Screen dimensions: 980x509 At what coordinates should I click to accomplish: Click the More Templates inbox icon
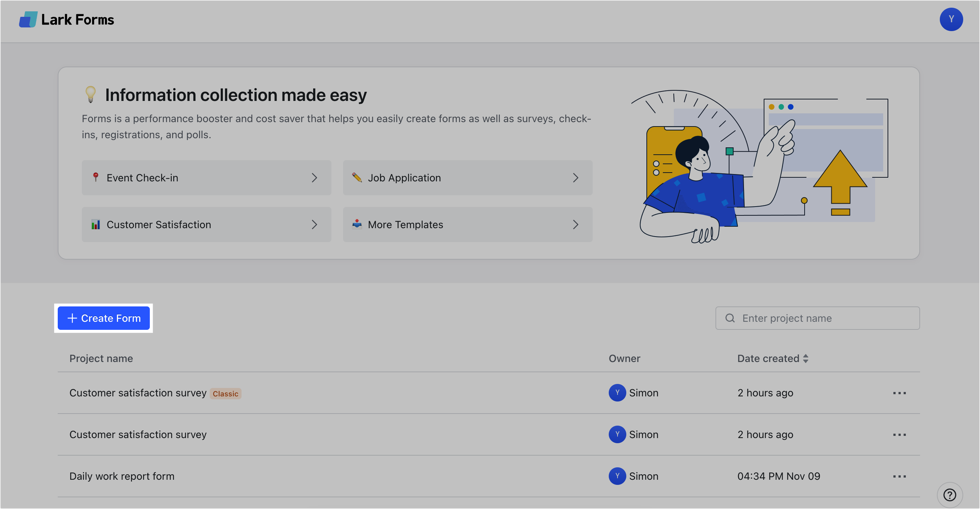tap(357, 225)
